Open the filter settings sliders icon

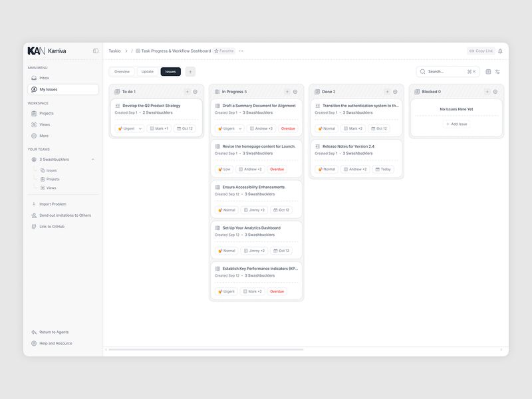click(x=497, y=72)
